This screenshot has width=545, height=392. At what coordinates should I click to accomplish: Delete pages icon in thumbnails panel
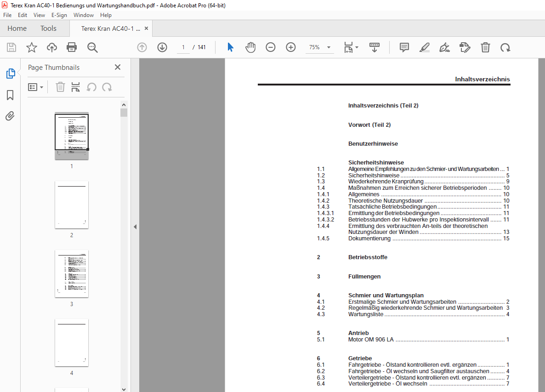(61, 87)
